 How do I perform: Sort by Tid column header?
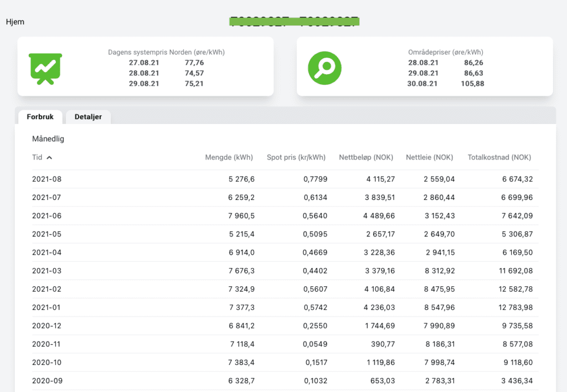click(37, 157)
